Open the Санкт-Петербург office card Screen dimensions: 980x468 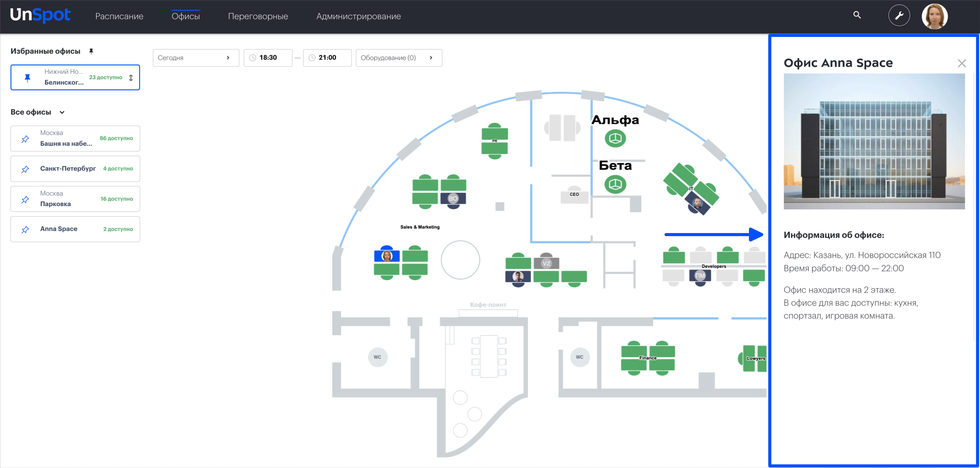[x=75, y=169]
